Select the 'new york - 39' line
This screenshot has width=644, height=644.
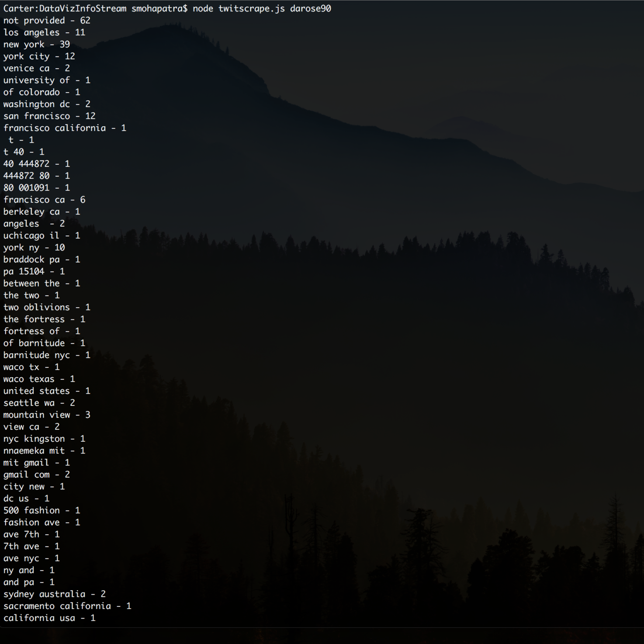click(37, 45)
